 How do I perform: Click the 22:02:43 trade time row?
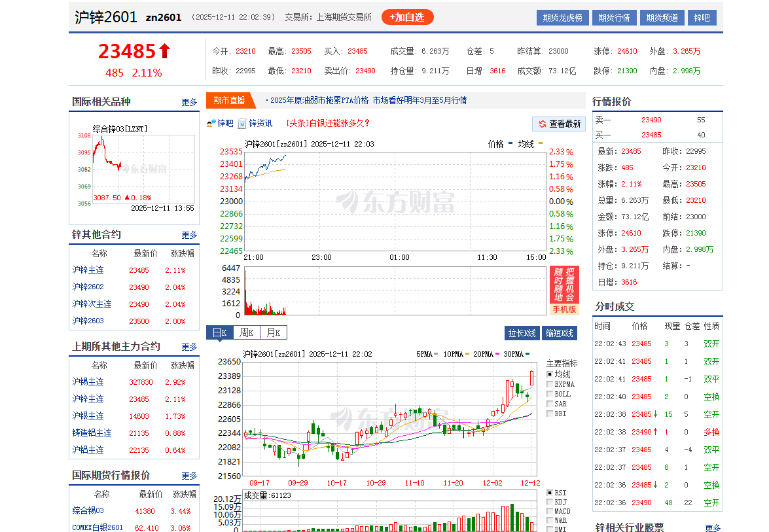tap(656, 344)
